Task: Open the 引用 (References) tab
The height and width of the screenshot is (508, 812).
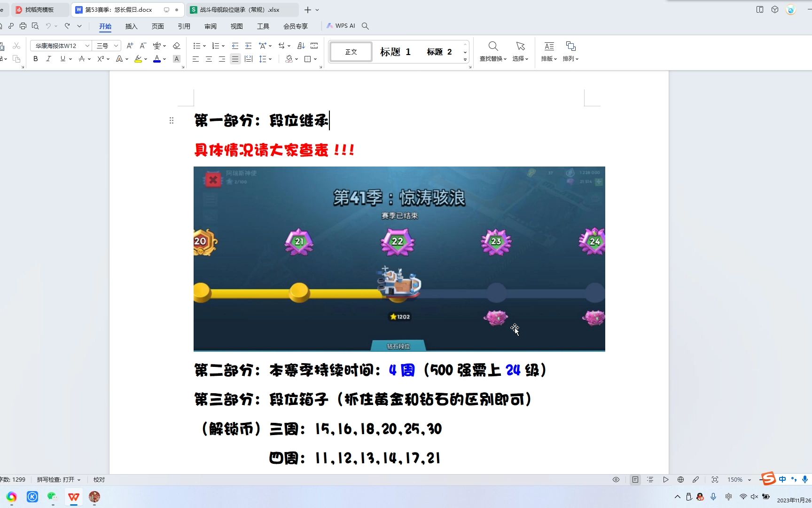Action: [x=184, y=26]
